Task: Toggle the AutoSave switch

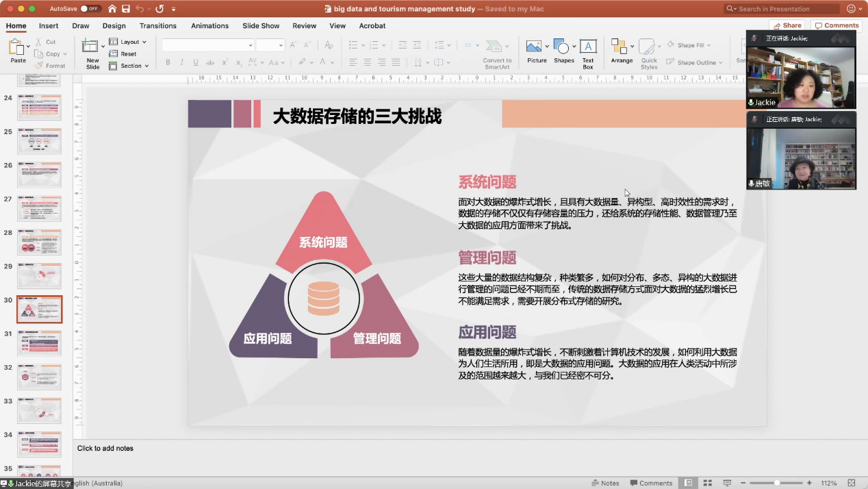Action: [90, 9]
